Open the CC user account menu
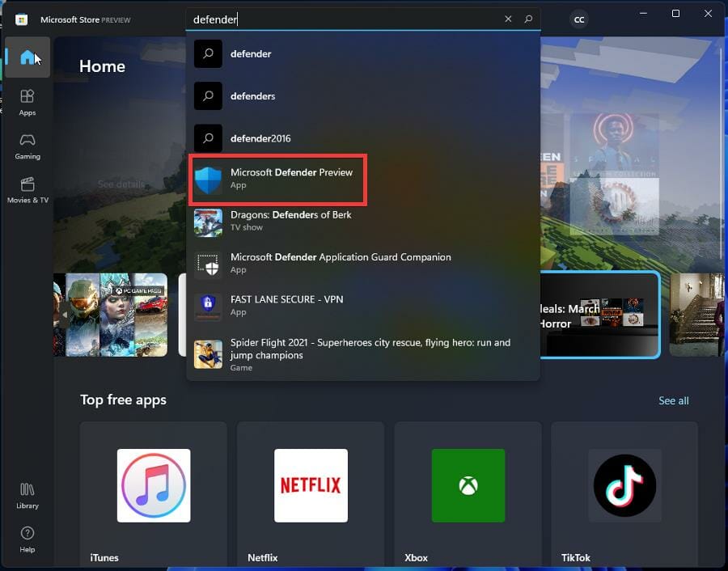The image size is (728, 571). click(x=579, y=19)
